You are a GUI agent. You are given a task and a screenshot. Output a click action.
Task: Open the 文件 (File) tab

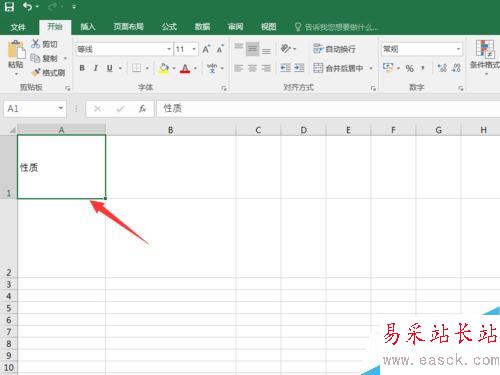point(18,27)
